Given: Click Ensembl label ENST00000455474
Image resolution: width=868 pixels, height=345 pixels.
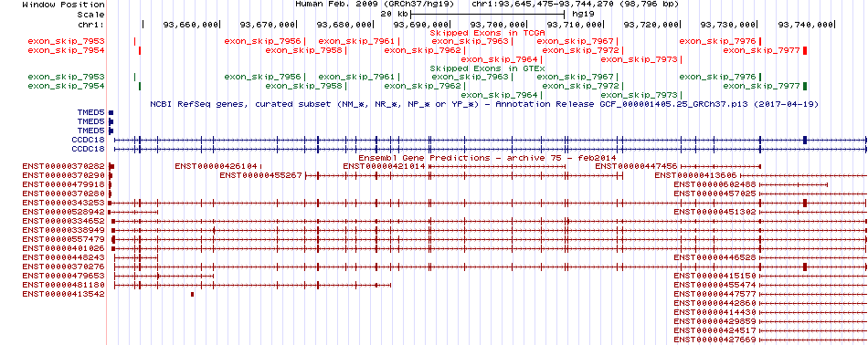Looking at the screenshot, I should coord(715,285).
